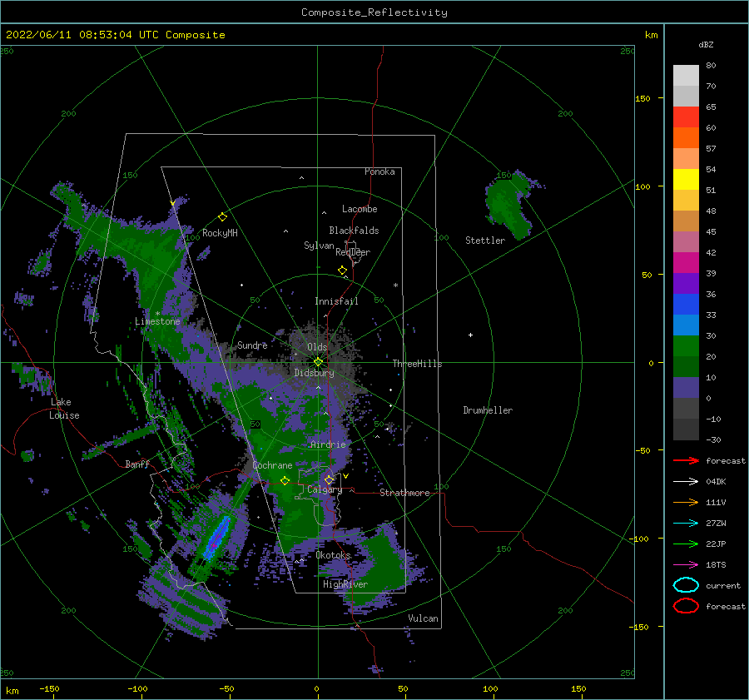The image size is (749, 700).
Task: Click the Lake Louise label
Action: (64, 409)
